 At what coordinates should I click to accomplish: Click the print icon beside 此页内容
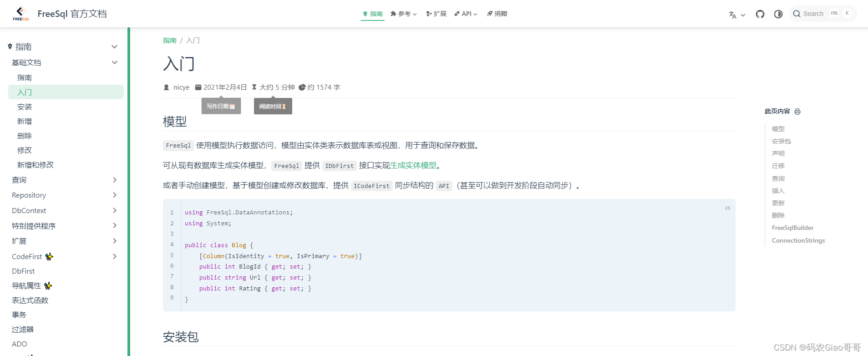[x=797, y=112]
